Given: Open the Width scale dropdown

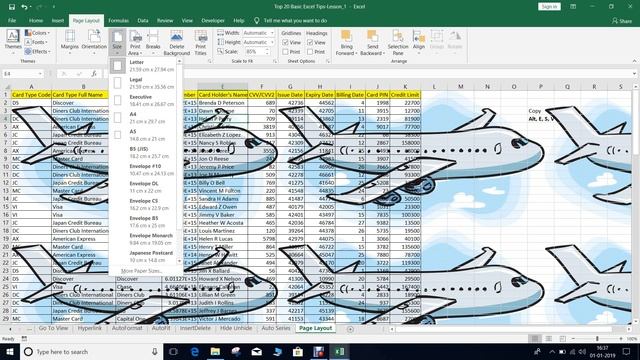Looking at the screenshot, I should click(x=272, y=33).
